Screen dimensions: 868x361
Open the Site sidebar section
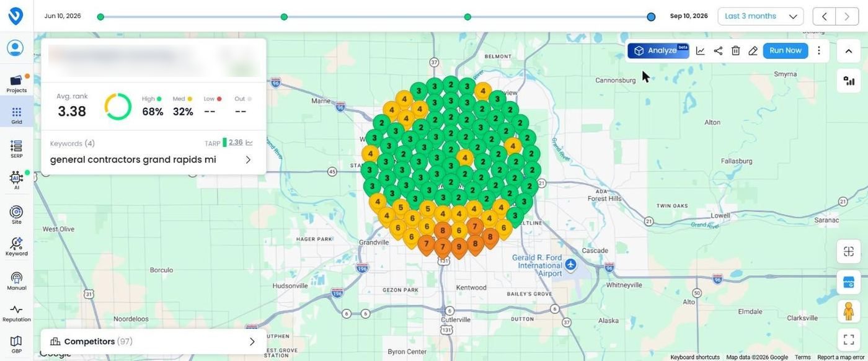tap(17, 215)
